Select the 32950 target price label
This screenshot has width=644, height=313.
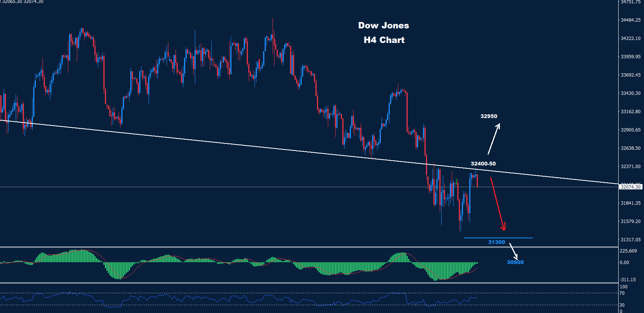[x=489, y=116]
